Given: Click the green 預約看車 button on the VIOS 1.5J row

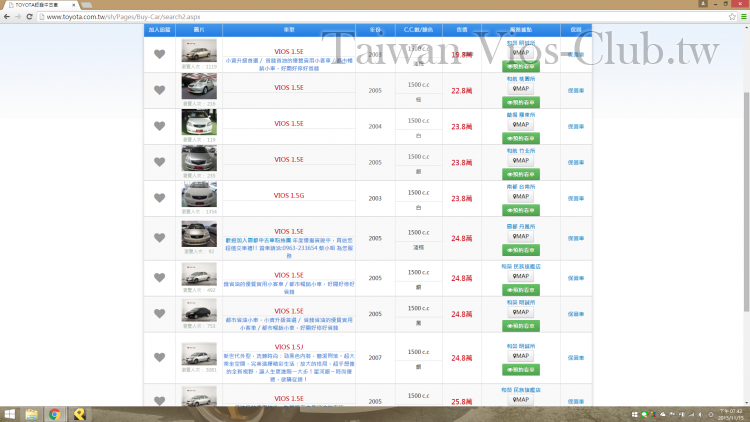Looking at the screenshot, I should coord(521,369).
